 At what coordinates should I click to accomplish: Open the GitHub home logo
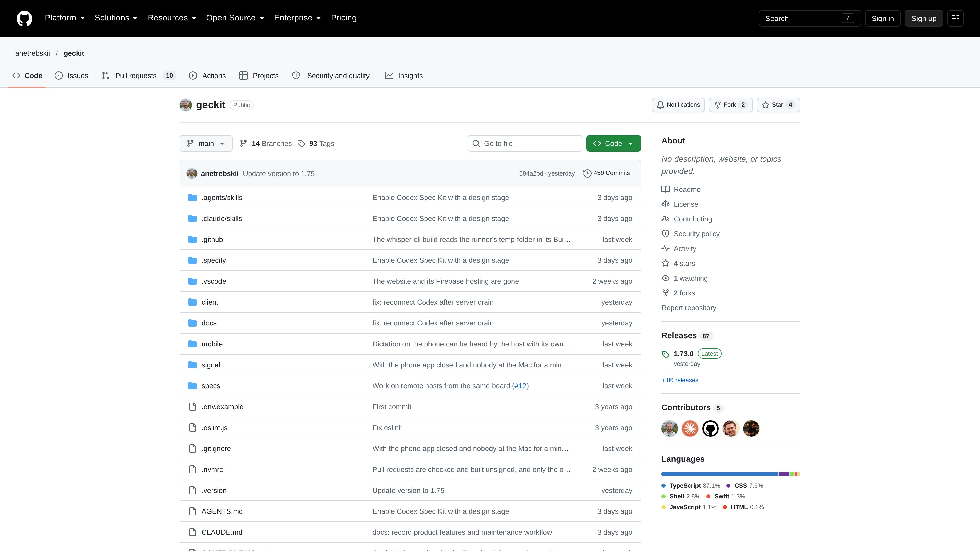coord(24,18)
